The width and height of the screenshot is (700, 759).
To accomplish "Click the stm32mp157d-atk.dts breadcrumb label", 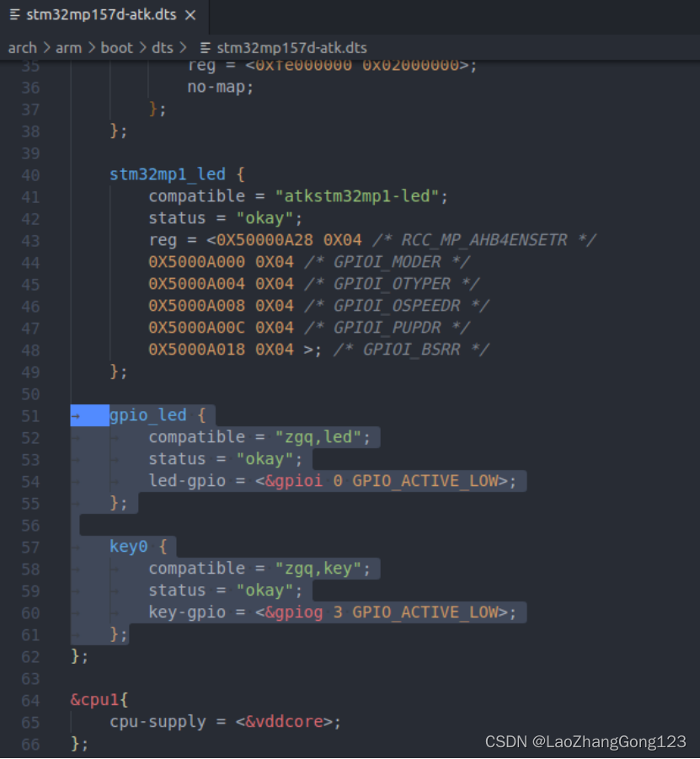I will 291,48.
